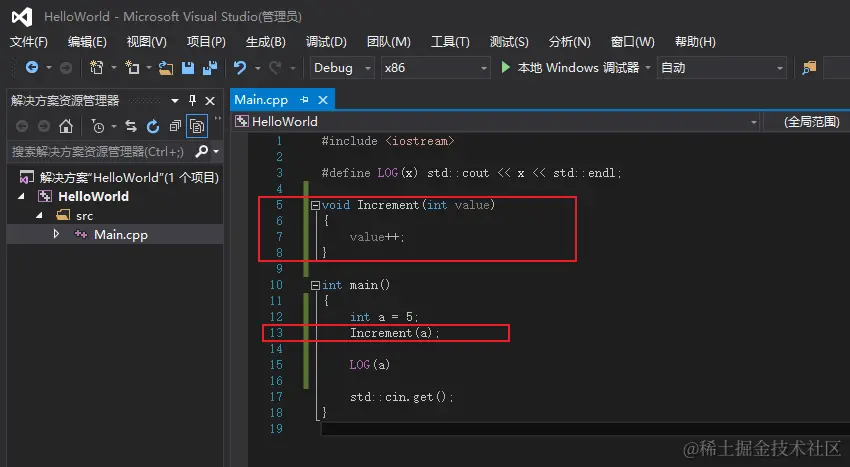Select the Main.cpp editor tab
Image resolution: width=850 pixels, height=467 pixels.
click(261, 100)
